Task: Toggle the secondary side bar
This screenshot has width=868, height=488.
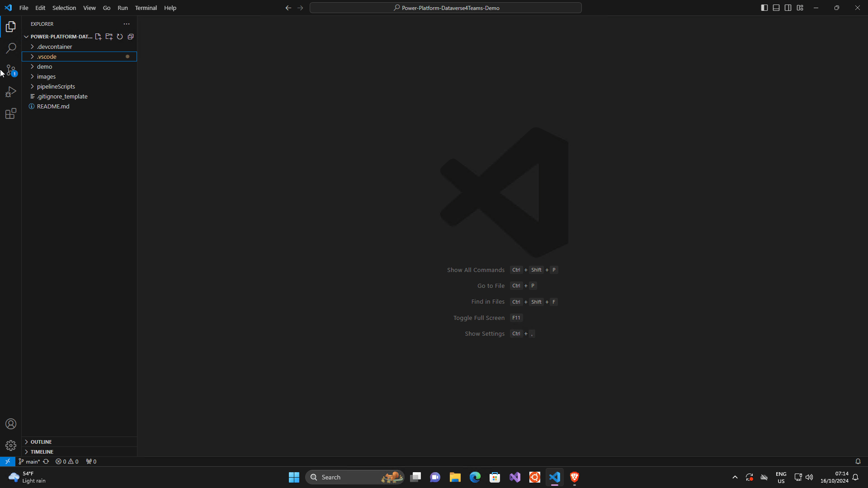Action: click(788, 8)
